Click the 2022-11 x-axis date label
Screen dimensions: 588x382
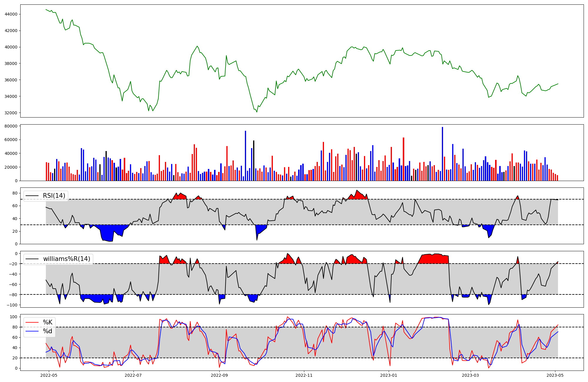coord(304,375)
